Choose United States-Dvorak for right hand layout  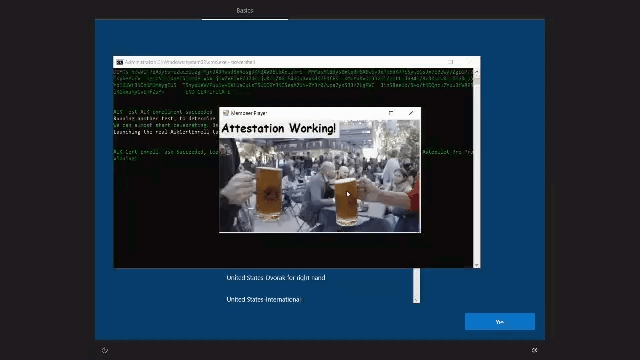(x=276, y=278)
